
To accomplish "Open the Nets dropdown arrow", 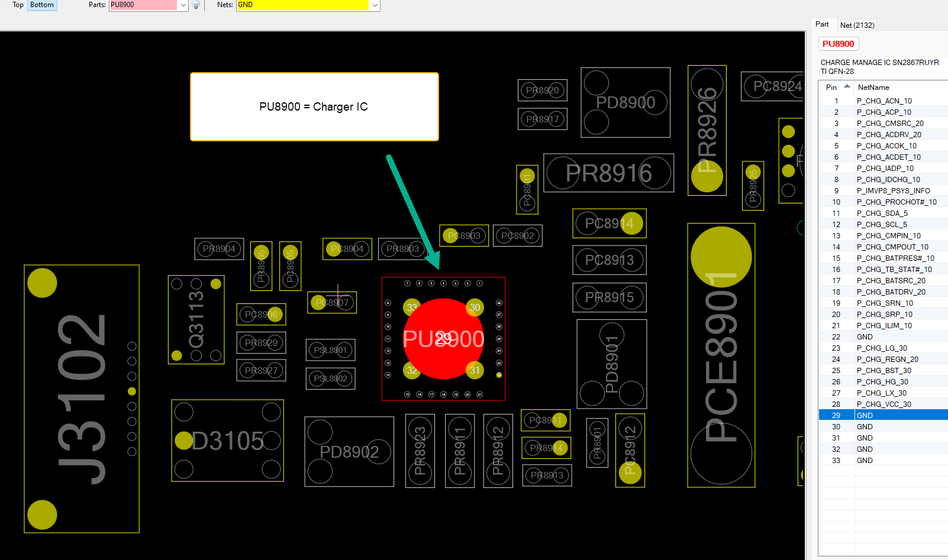I will [x=375, y=5].
